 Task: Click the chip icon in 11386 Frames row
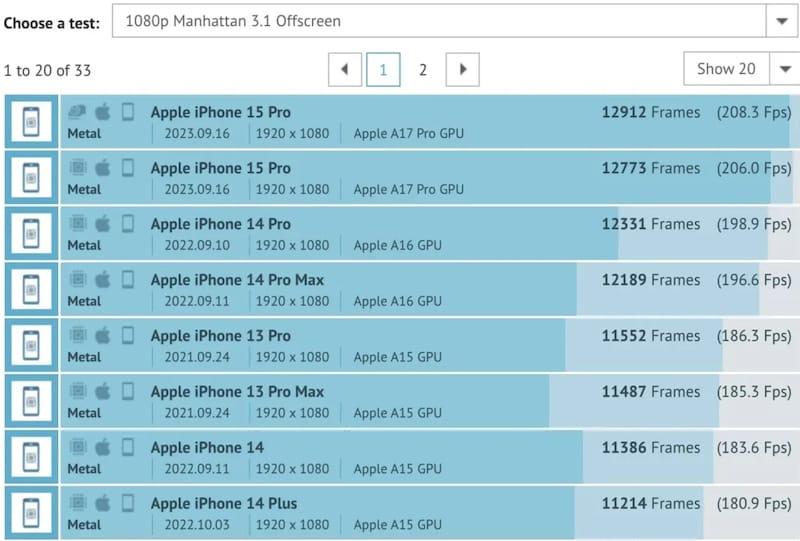(78, 447)
